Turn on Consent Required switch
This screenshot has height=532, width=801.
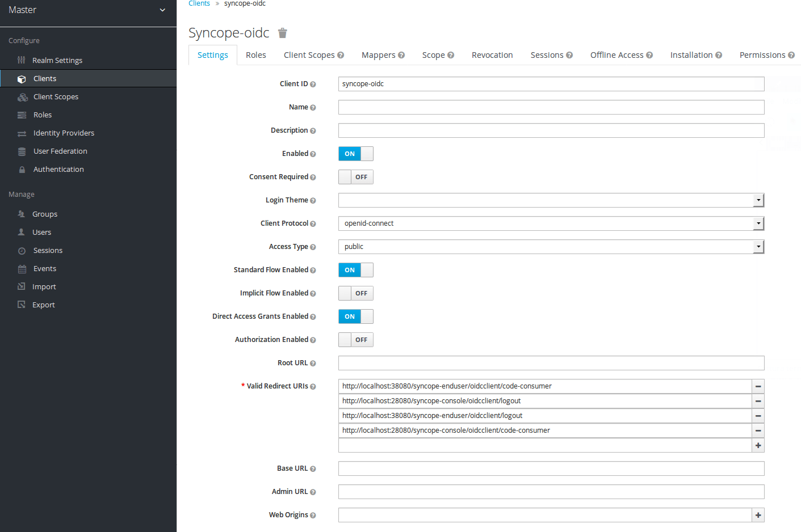click(x=356, y=177)
